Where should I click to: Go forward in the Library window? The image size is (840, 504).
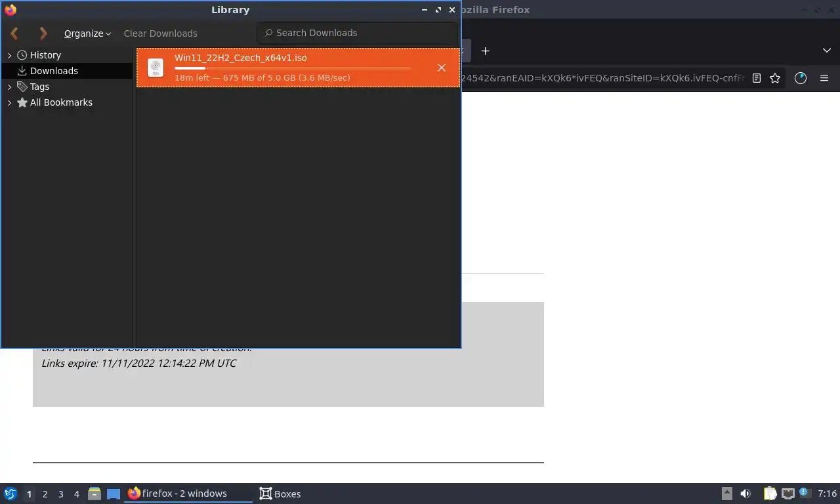[x=43, y=33]
